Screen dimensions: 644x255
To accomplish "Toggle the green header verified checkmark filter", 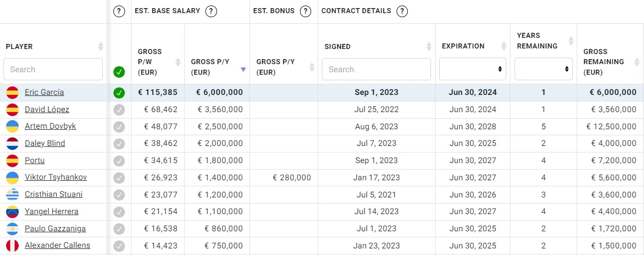I will coord(119,72).
